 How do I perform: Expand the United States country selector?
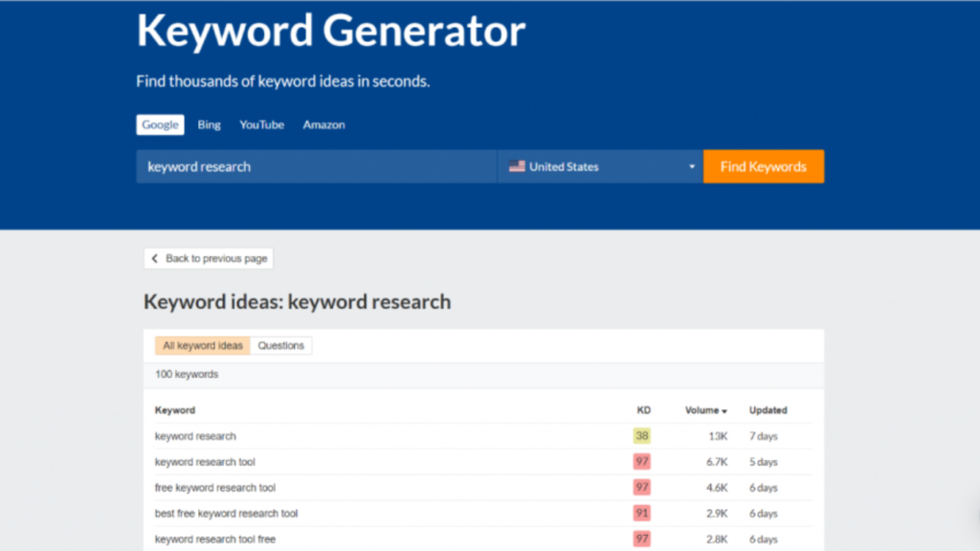pos(599,166)
